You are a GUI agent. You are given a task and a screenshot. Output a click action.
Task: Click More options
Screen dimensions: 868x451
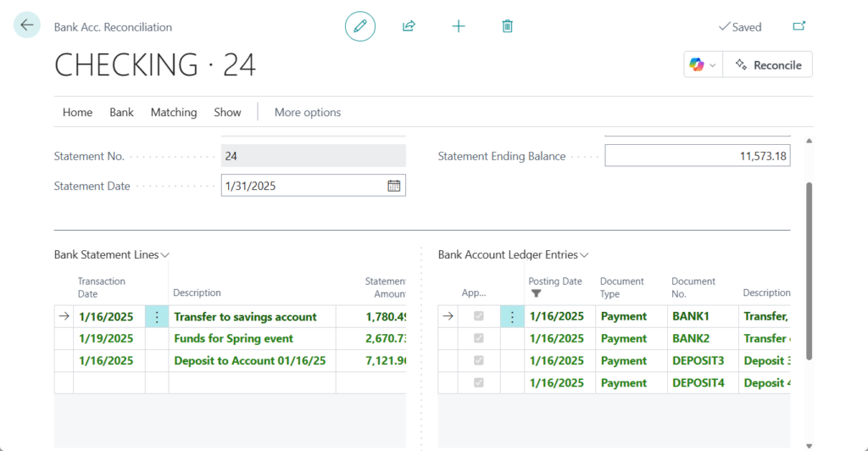(x=308, y=112)
